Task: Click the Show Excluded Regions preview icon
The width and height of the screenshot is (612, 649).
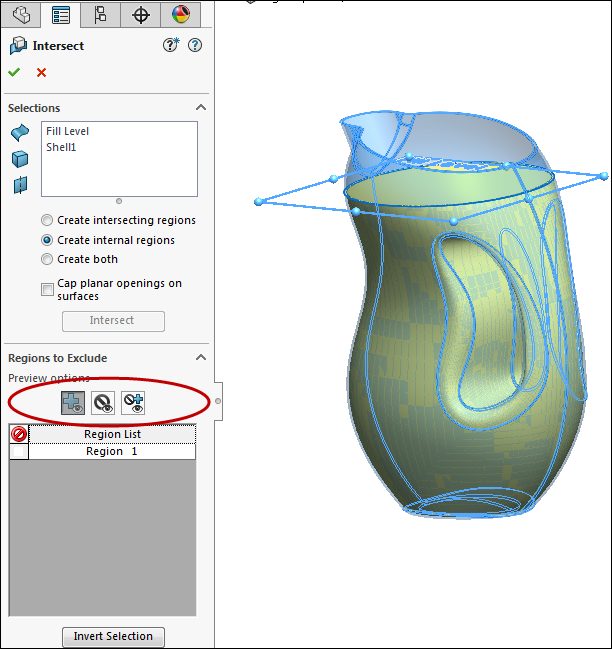Action: [x=102, y=402]
